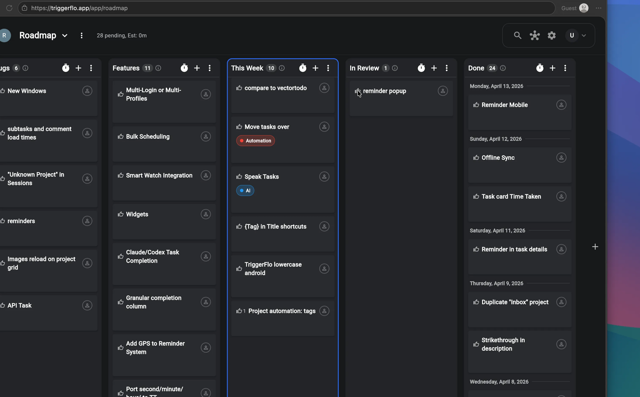Screen dimensions: 640x397
Task: Open the Images reload on project grid card
Action: 48,271
